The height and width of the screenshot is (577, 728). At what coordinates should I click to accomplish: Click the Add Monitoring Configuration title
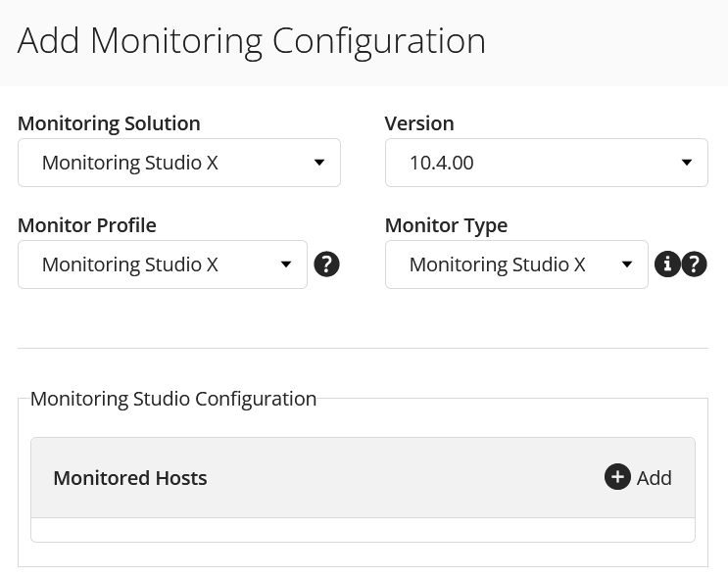click(x=252, y=41)
